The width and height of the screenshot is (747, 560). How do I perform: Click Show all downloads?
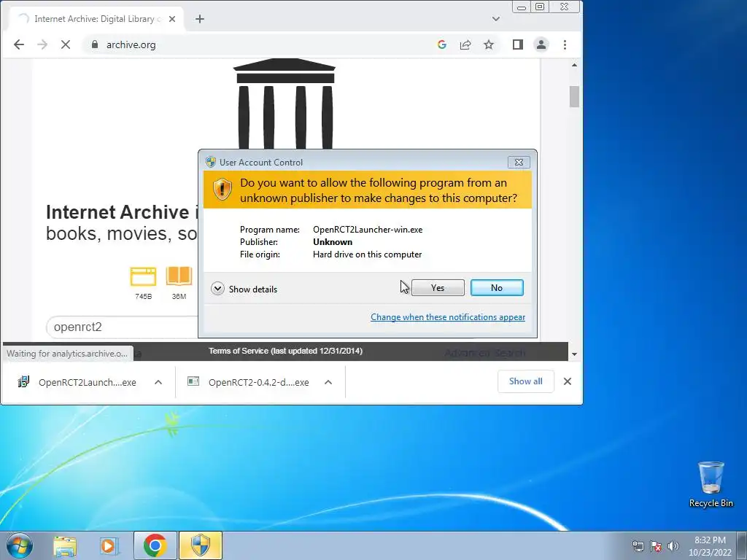coord(525,381)
